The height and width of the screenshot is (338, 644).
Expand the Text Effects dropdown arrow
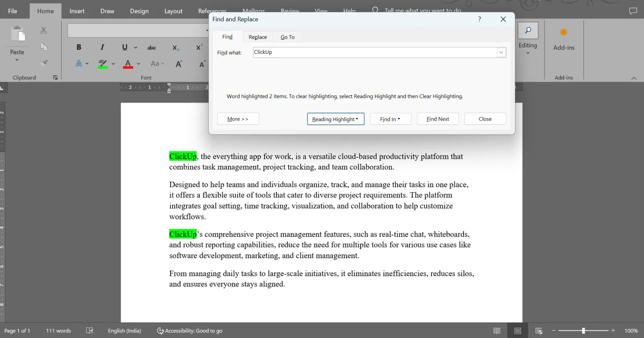(x=87, y=64)
